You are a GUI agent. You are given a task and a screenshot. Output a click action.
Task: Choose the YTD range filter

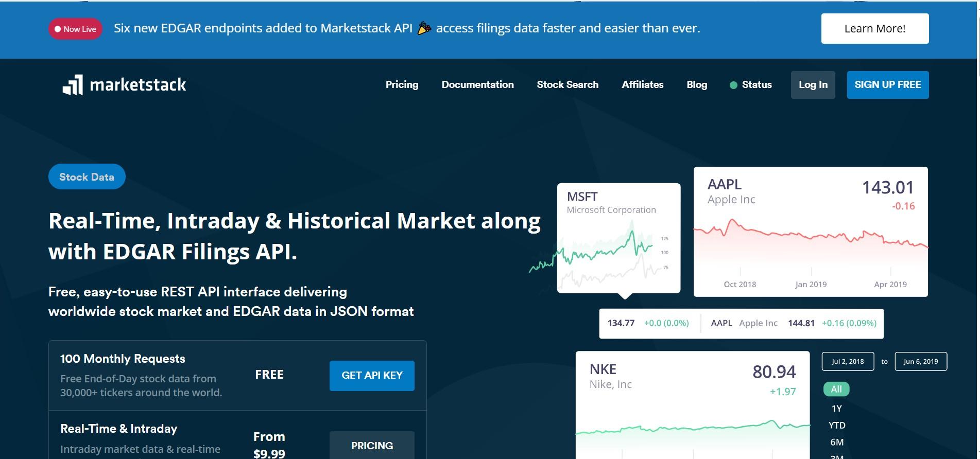[x=836, y=426]
